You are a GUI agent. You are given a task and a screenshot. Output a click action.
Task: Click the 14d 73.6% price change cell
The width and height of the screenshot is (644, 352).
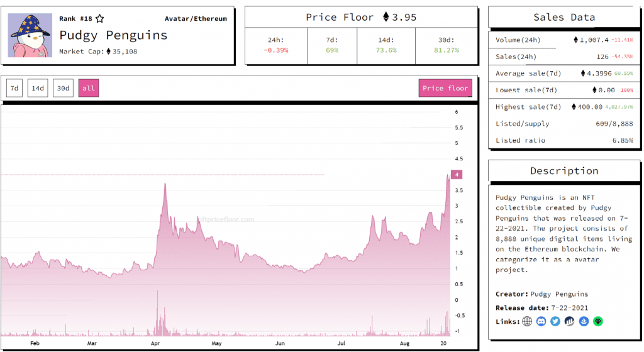(x=386, y=45)
